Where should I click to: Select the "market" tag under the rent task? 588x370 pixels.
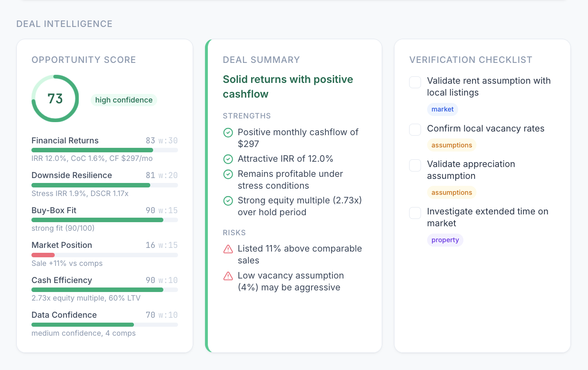tap(443, 109)
